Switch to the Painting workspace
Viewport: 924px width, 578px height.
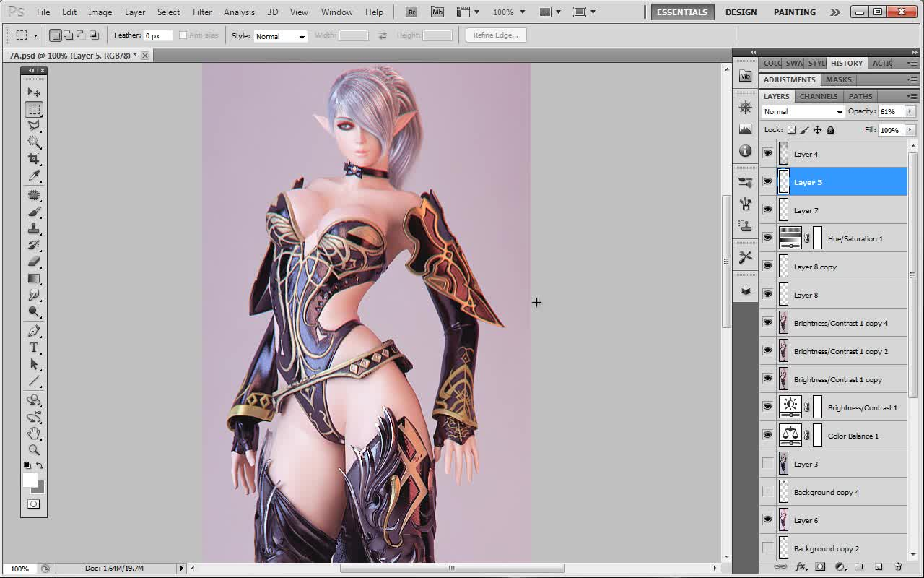(795, 12)
